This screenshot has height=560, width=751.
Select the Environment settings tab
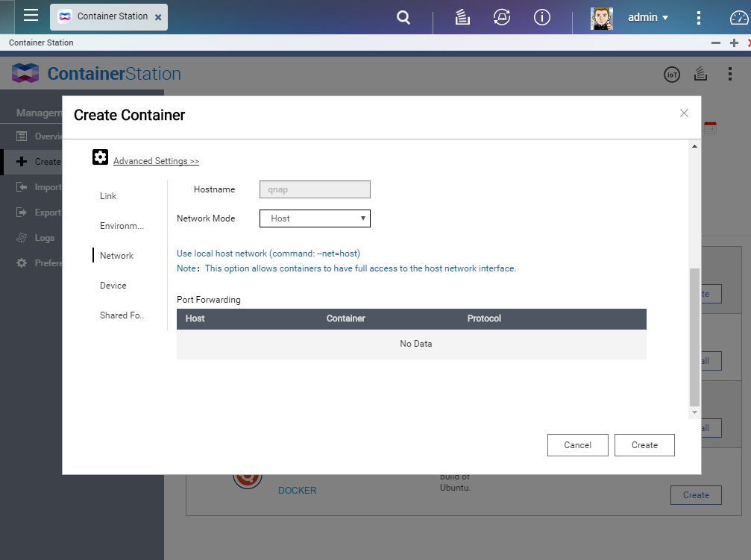122,226
